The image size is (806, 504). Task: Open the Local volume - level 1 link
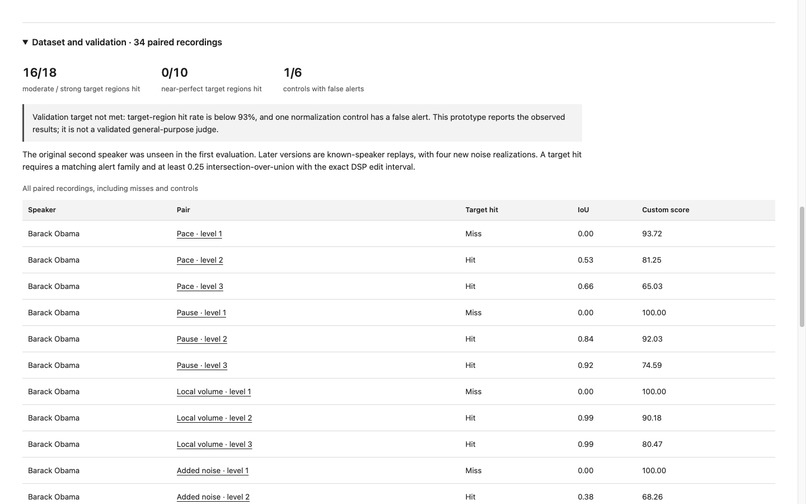pyautogui.click(x=213, y=391)
